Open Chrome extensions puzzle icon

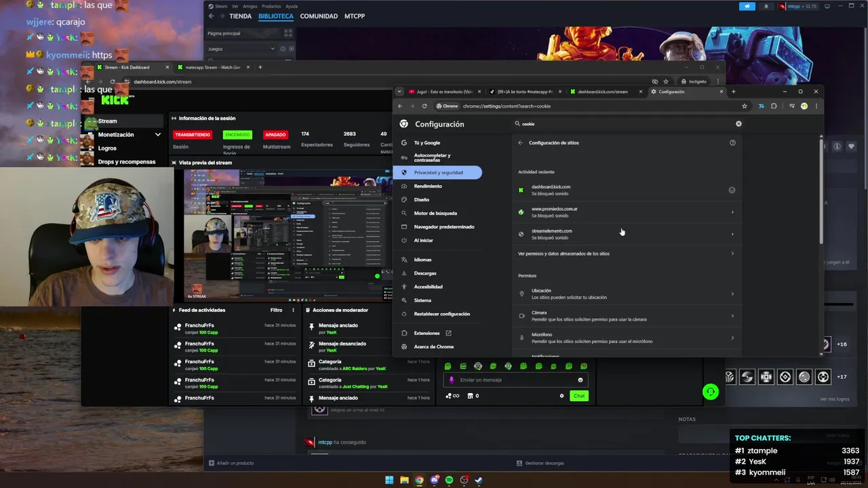[774, 106]
